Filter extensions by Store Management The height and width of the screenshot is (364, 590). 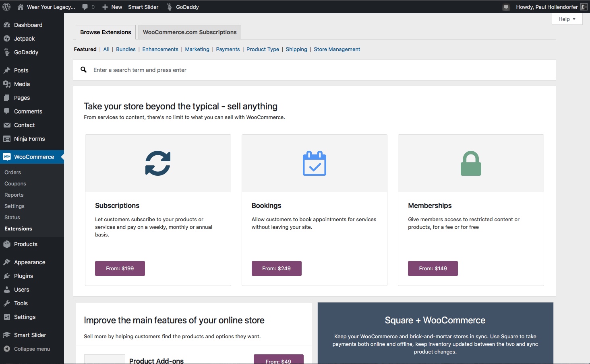[x=337, y=49]
